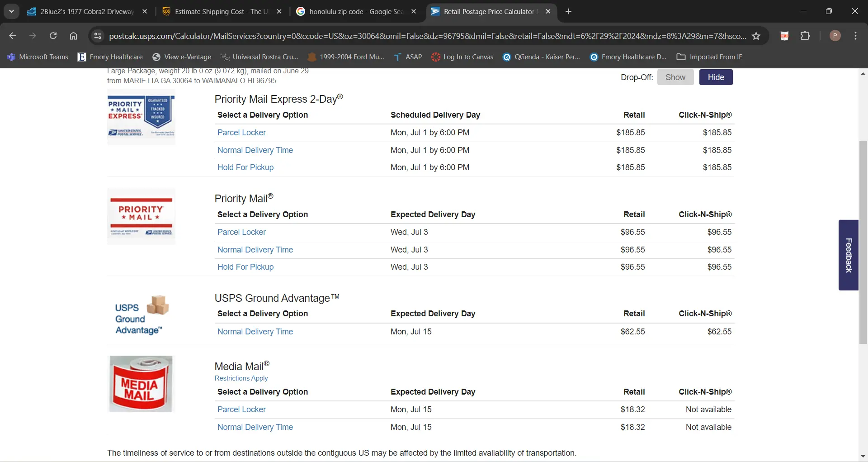Select the Retail Postage Price Calculator tab
The image size is (868, 462).
[x=491, y=11]
